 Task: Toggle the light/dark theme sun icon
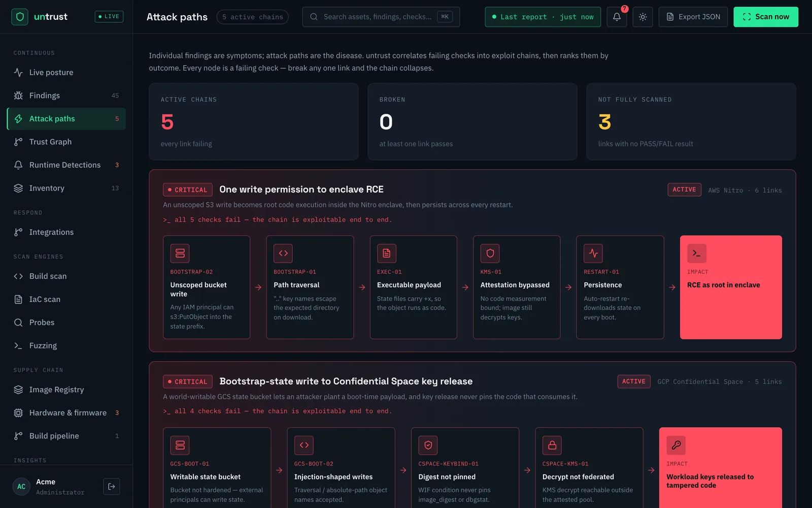642,17
